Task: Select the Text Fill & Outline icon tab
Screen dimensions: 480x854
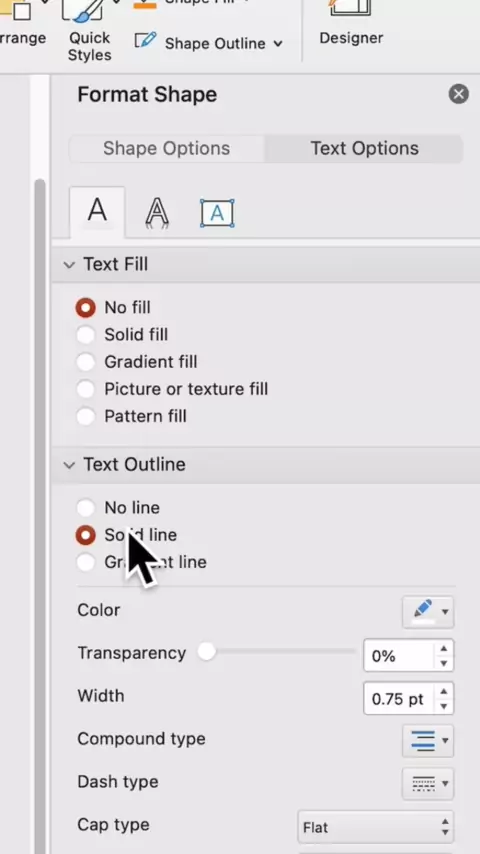Action: 98,210
